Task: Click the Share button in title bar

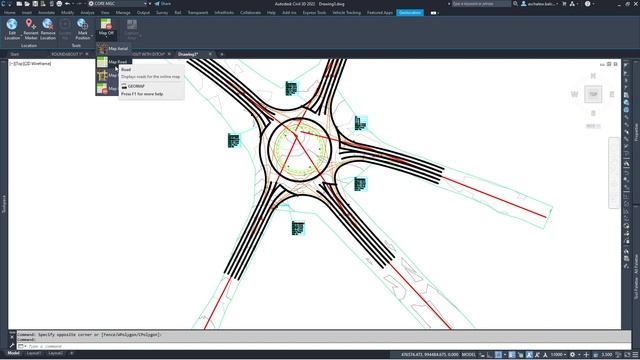Action: tap(163, 4)
